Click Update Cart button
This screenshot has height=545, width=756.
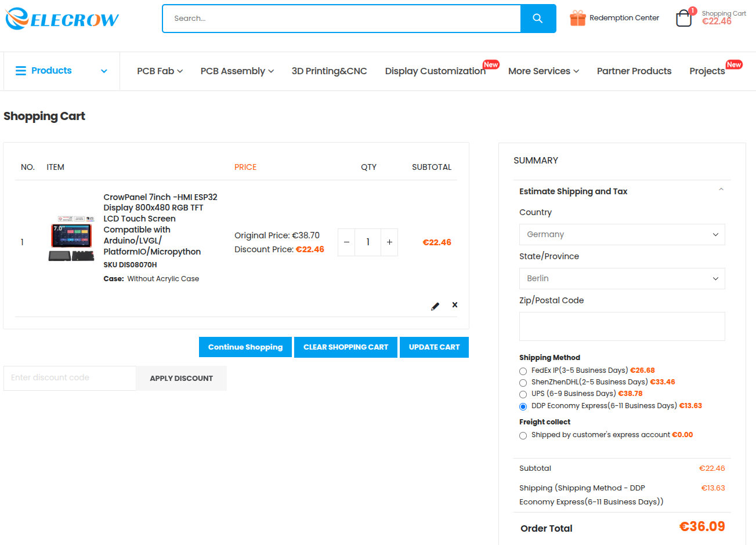(x=434, y=347)
